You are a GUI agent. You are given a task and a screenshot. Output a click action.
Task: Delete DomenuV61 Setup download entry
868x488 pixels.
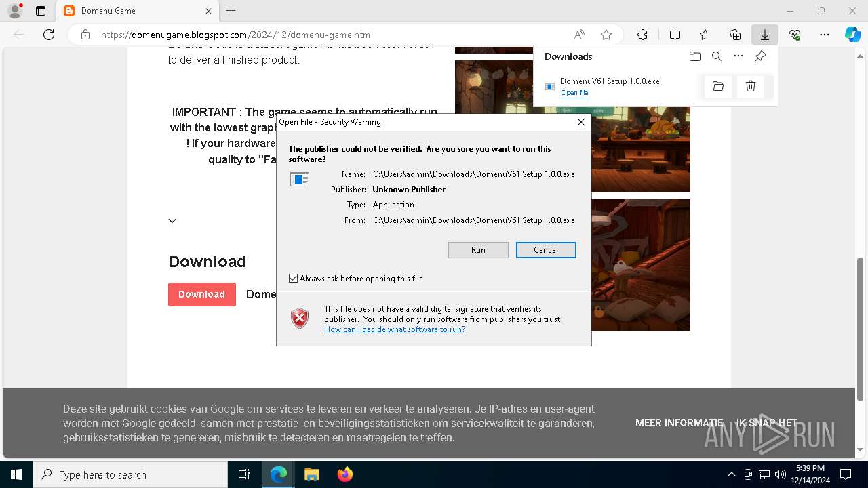pyautogui.click(x=751, y=86)
